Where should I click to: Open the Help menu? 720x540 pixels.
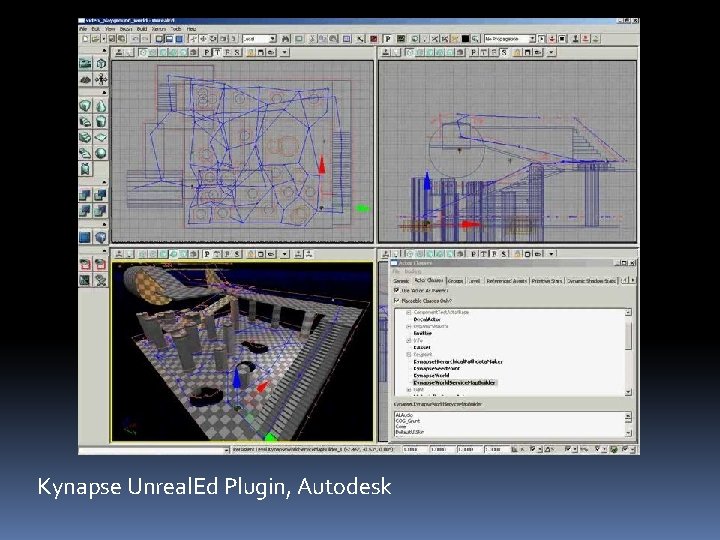click(x=191, y=28)
